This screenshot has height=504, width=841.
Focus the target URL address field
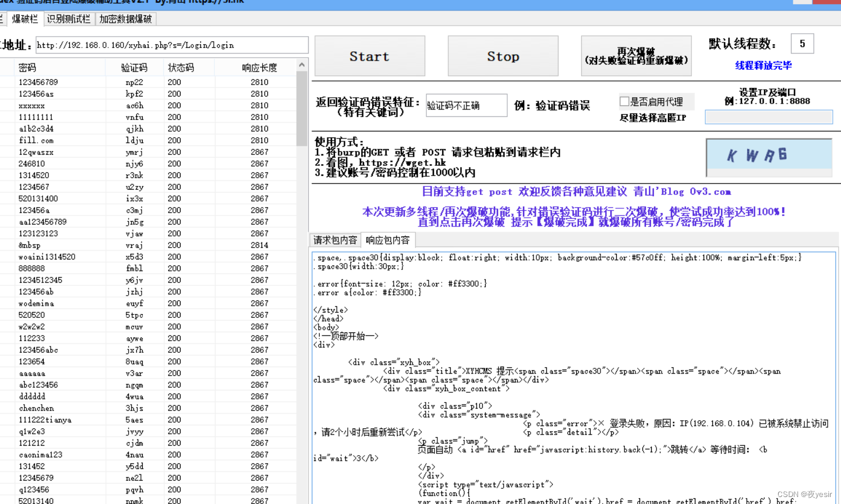[x=172, y=45]
